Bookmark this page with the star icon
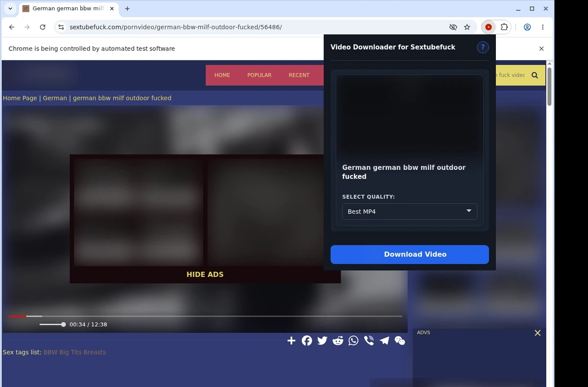The image size is (588, 387). pyautogui.click(x=467, y=27)
